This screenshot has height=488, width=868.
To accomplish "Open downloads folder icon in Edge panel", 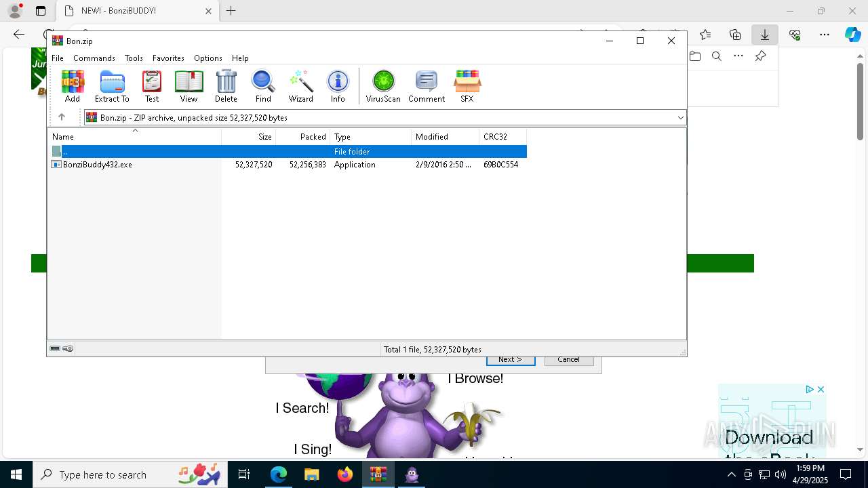I will point(695,56).
